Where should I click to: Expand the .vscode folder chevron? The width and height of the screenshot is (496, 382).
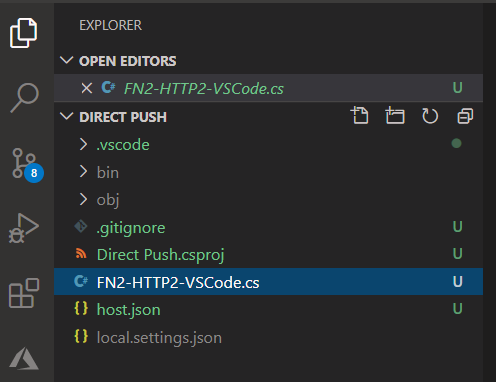click(83, 145)
